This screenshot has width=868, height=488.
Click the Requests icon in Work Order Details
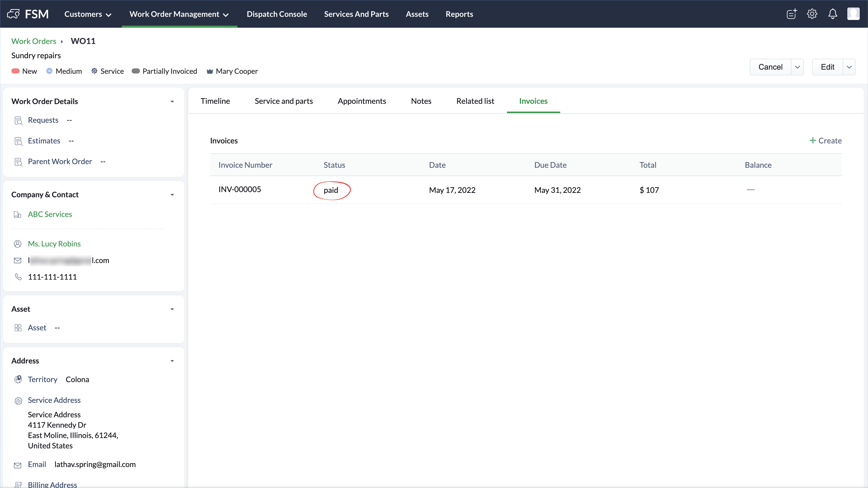click(18, 120)
